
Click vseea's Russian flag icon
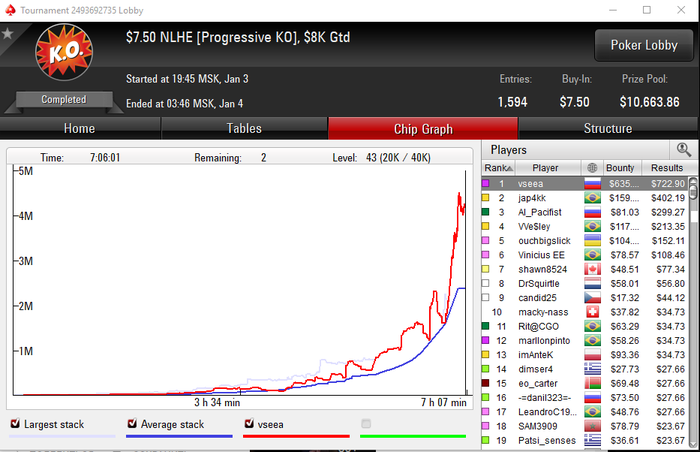[592, 184]
